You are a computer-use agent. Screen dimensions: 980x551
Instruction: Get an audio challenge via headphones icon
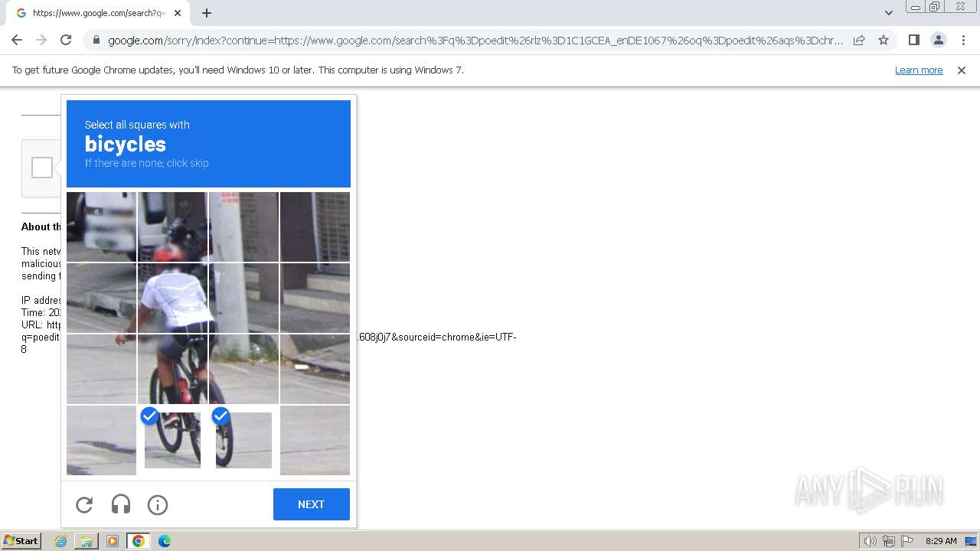121,505
